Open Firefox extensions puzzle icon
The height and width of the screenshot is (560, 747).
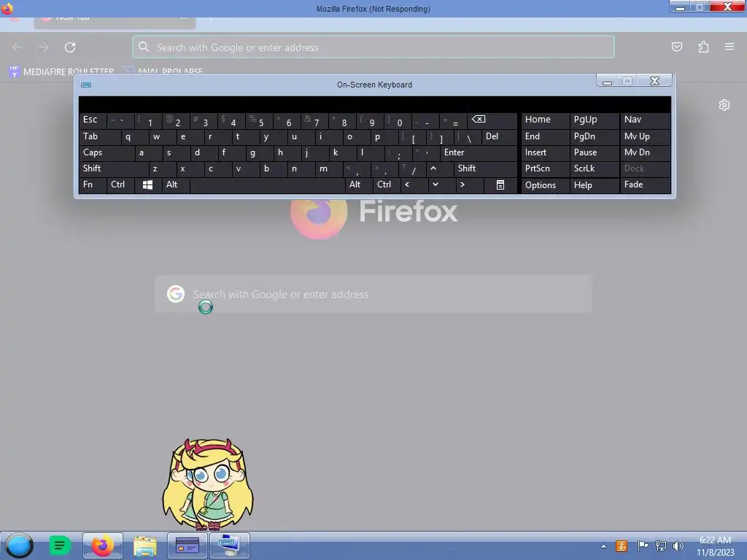click(703, 47)
